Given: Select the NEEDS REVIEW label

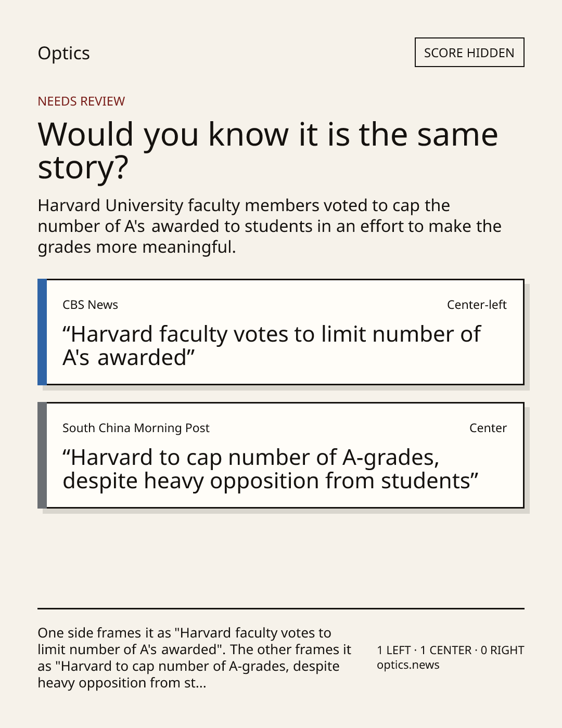Looking at the screenshot, I should 81,101.
